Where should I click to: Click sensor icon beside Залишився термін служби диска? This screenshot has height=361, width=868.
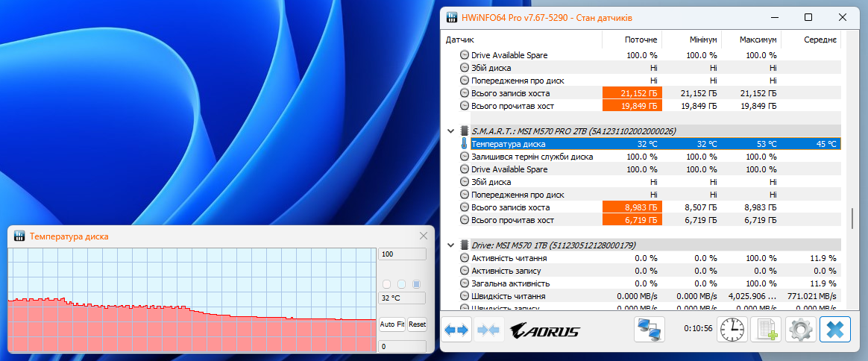(464, 157)
